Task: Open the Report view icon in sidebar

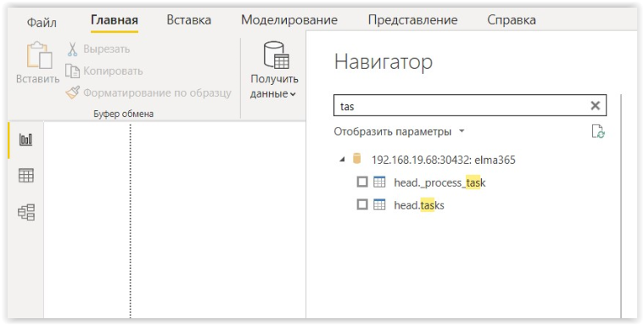Action: [25, 140]
